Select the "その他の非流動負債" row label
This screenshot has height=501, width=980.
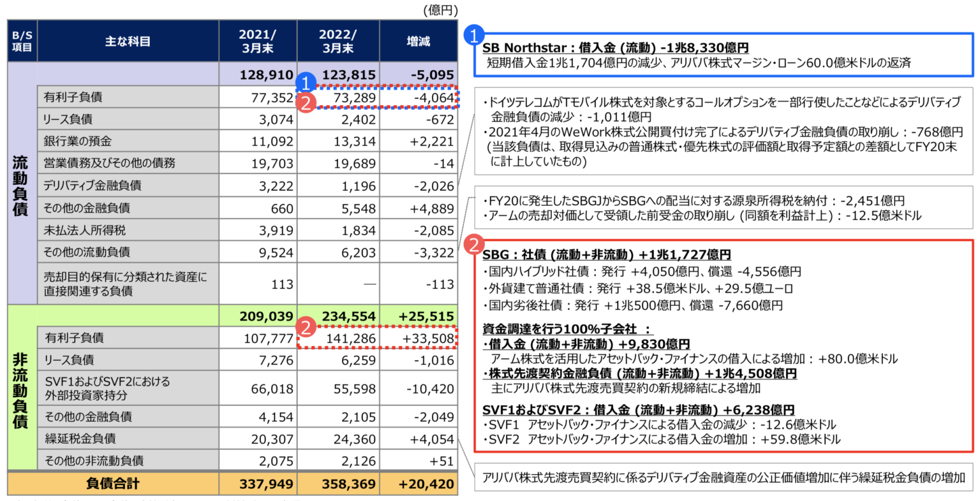pos(94,460)
